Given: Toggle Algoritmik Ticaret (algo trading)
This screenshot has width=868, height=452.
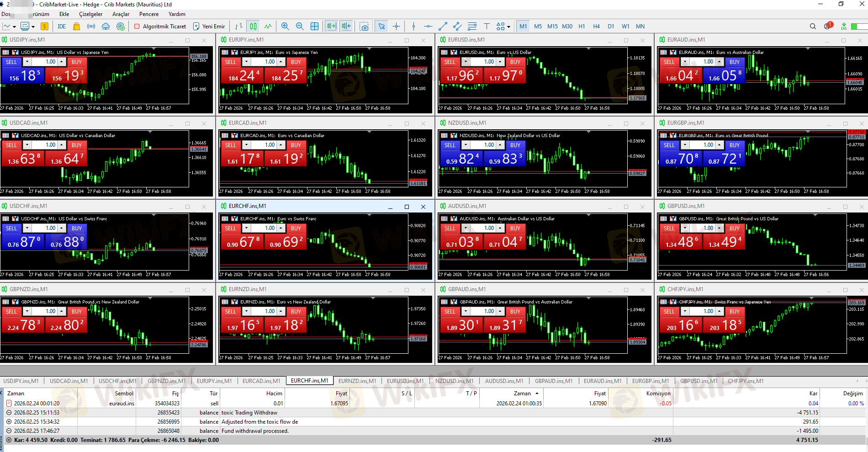Looking at the screenshot, I should pyautogui.click(x=160, y=27).
